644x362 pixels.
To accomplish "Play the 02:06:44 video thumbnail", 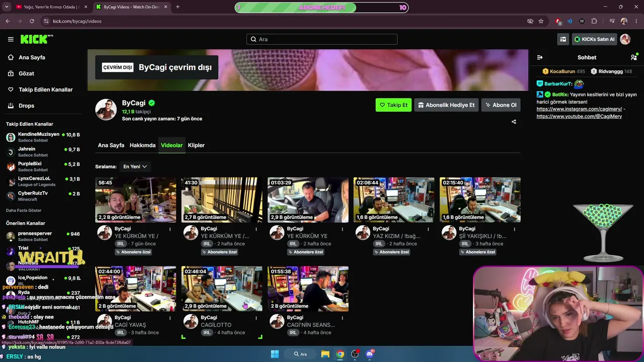I will [394, 200].
